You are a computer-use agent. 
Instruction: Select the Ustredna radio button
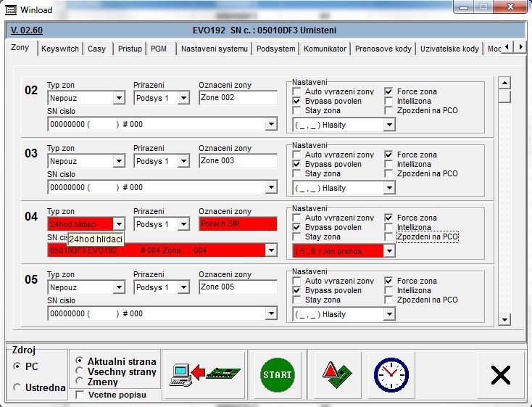(17, 387)
